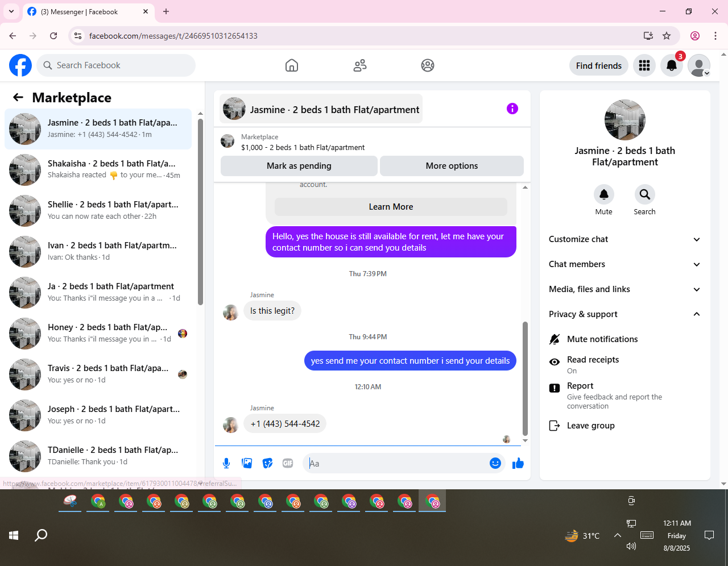Go to the Home feed icon
Image resolution: width=728 pixels, height=566 pixels.
coord(292,65)
